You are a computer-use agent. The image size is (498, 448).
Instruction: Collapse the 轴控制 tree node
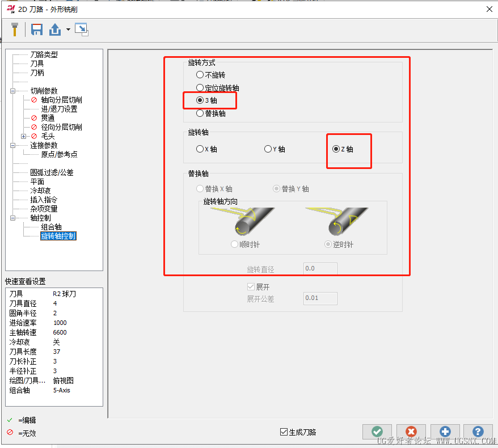[12, 218]
